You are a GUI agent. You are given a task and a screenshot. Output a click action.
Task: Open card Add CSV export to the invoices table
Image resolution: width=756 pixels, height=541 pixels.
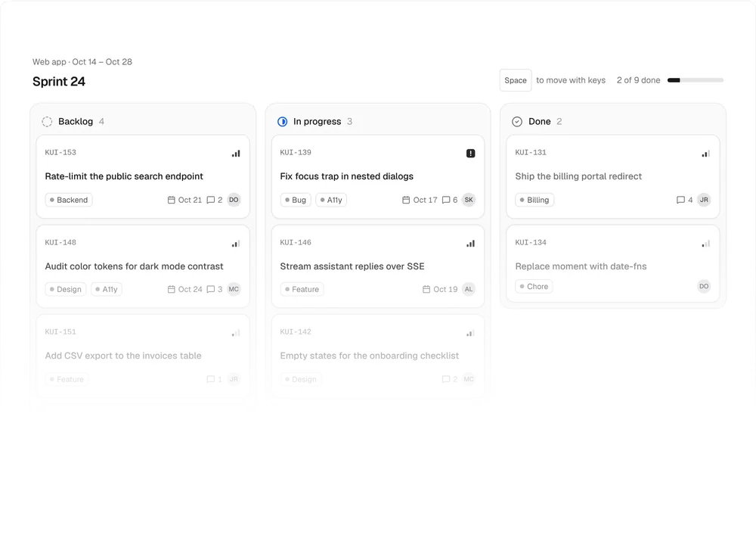(143, 356)
